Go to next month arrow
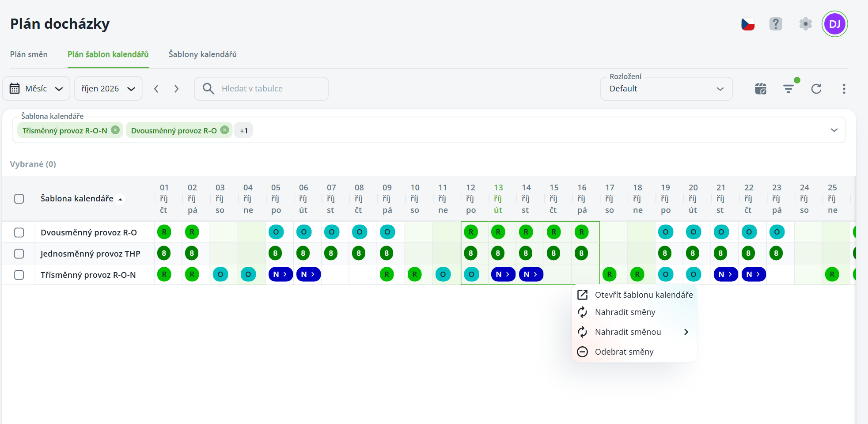Image resolution: width=868 pixels, height=424 pixels. 176,89
